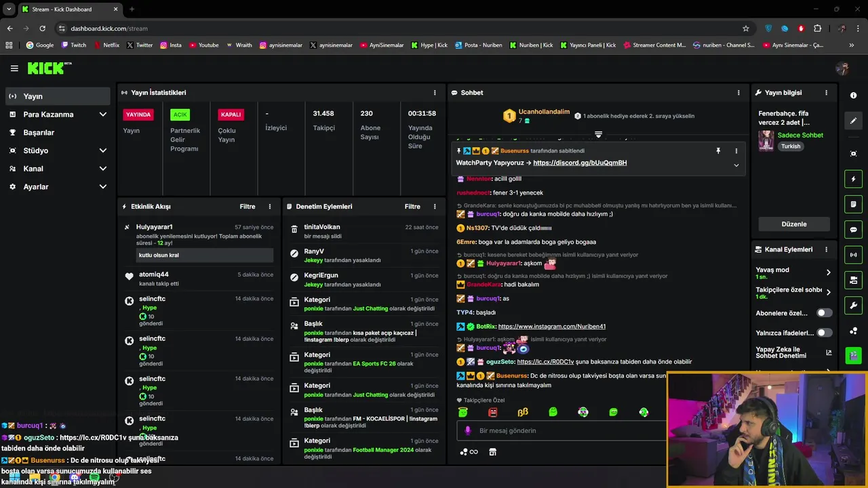Image resolution: width=868 pixels, height=488 pixels.
Task: Reload the page
Action: click(42, 28)
